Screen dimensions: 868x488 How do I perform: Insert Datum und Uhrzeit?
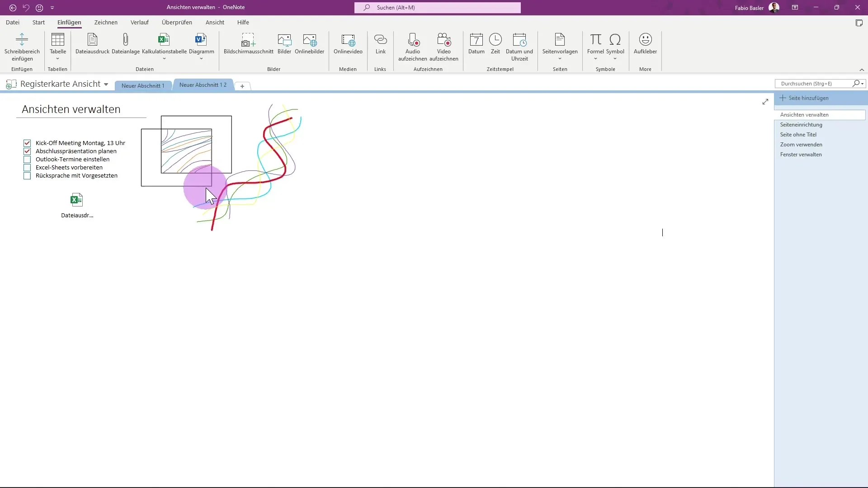tap(519, 47)
